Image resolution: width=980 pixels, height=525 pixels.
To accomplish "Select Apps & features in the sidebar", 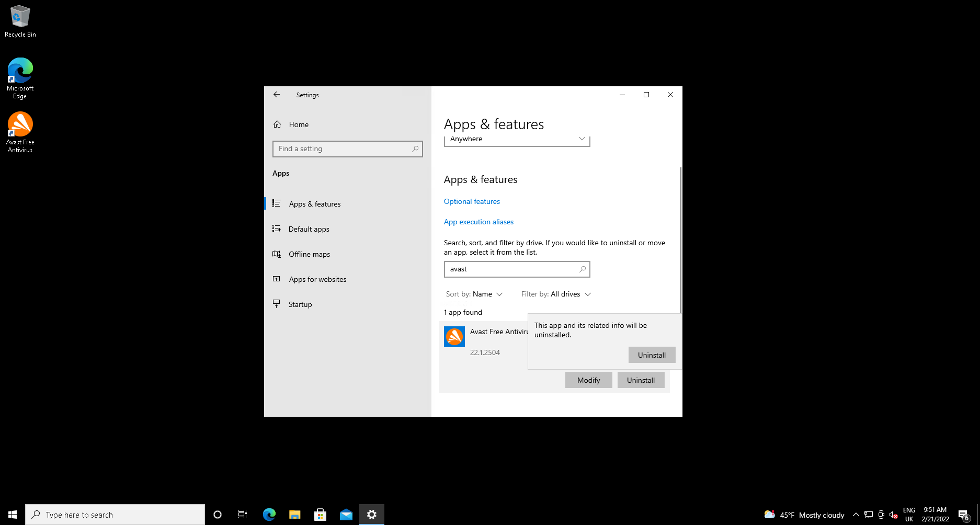I will pyautogui.click(x=348, y=204).
